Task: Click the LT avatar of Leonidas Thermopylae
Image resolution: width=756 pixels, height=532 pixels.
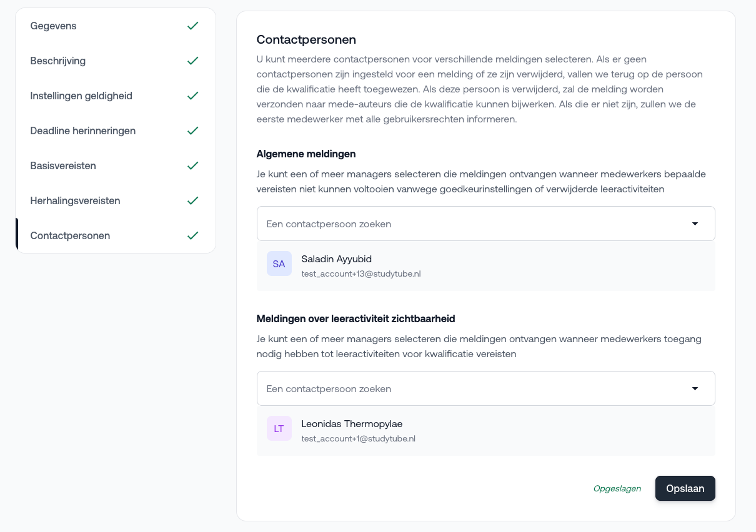Action: [279, 428]
